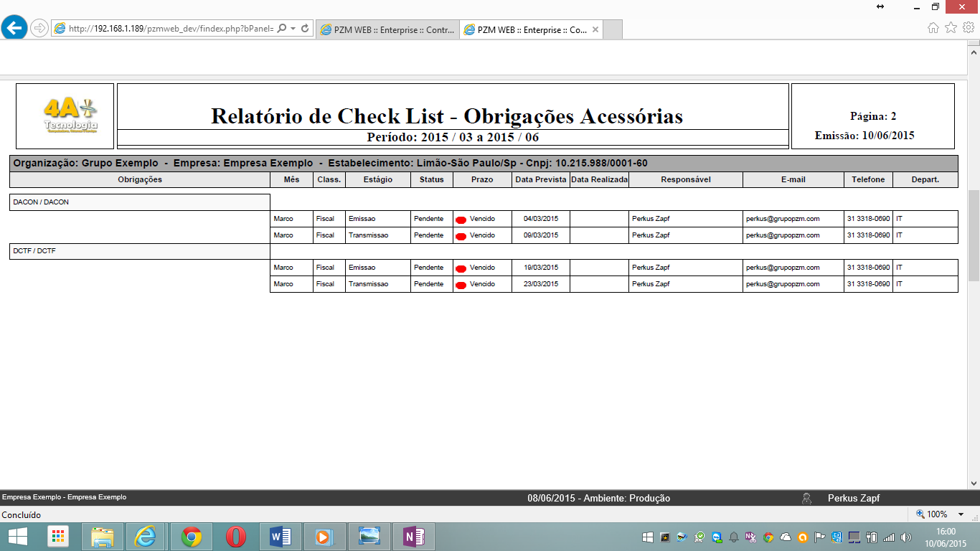Close the active PZM WEB tab
The height and width of the screenshot is (551, 980).
click(x=595, y=30)
